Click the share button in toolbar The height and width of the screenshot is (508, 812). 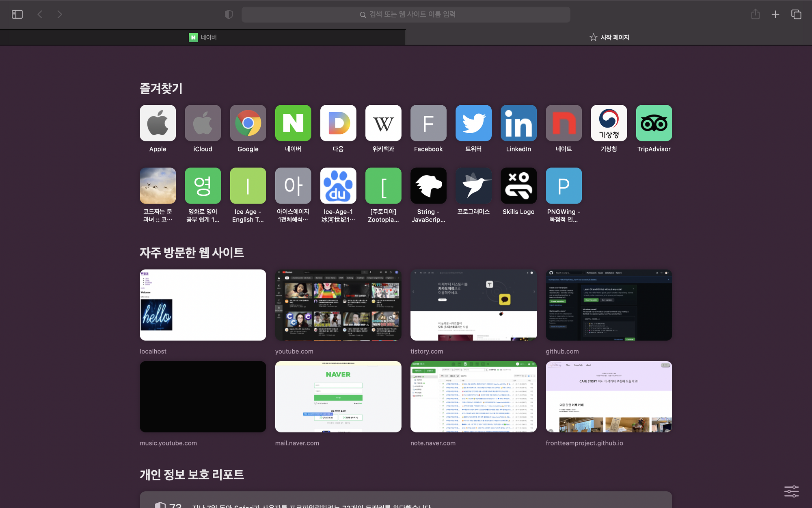click(x=755, y=15)
